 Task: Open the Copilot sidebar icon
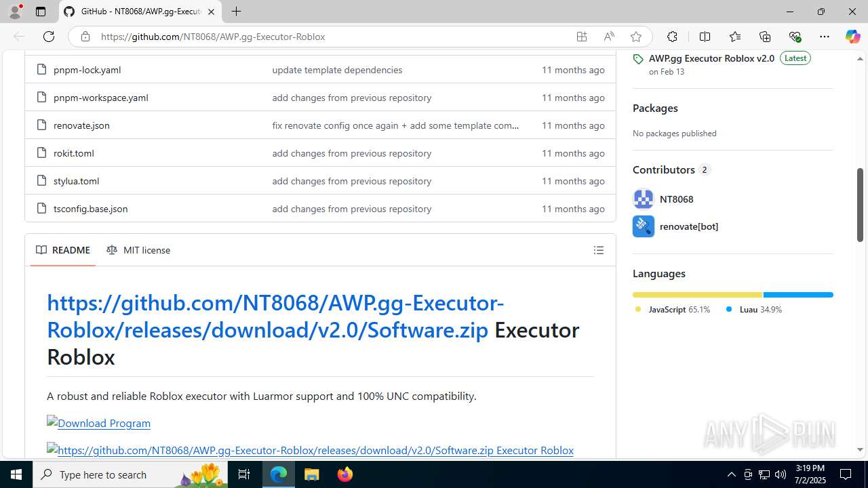[852, 37]
